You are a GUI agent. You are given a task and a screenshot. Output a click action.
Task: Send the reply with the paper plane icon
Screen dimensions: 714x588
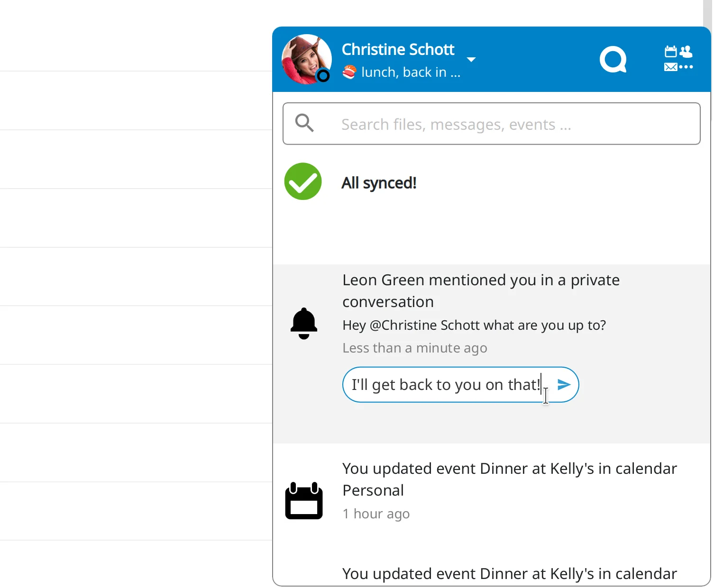click(x=563, y=385)
